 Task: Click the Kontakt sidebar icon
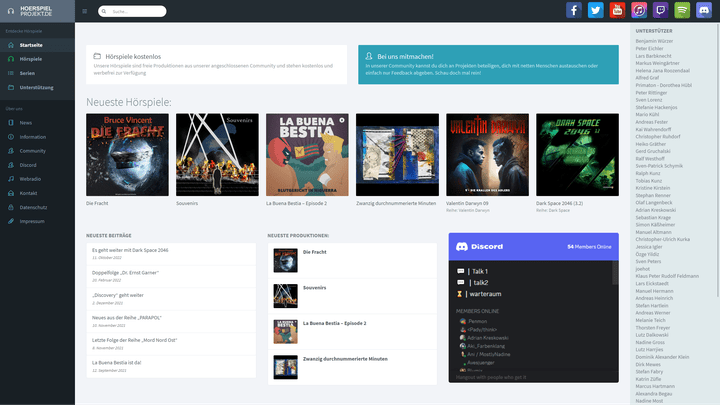point(11,193)
